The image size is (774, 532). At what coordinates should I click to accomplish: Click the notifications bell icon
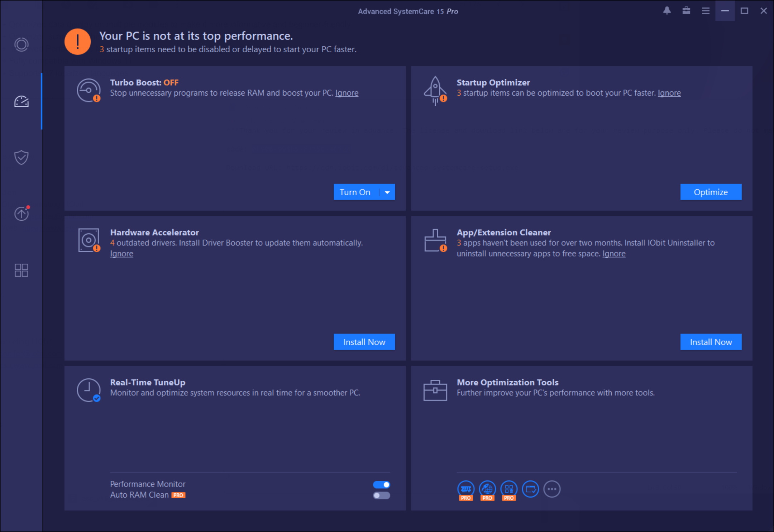pyautogui.click(x=667, y=11)
